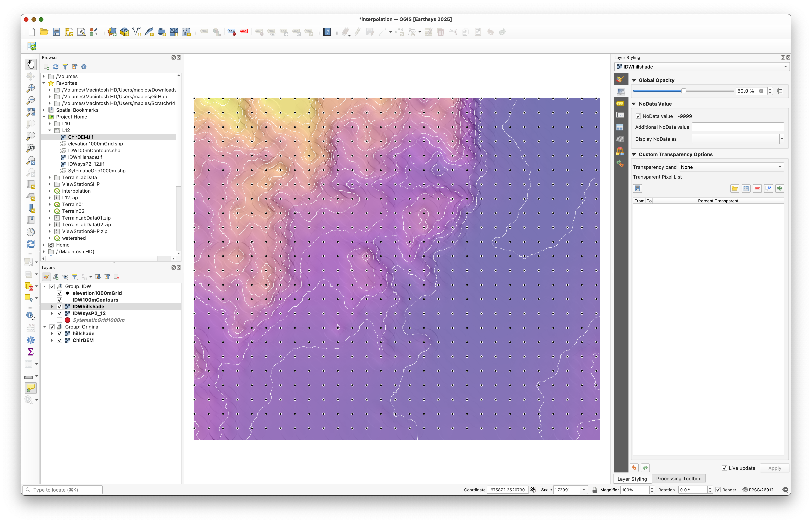Switch to the Processing Toolbox tab
This screenshot has height=523, width=812.
pyautogui.click(x=678, y=478)
